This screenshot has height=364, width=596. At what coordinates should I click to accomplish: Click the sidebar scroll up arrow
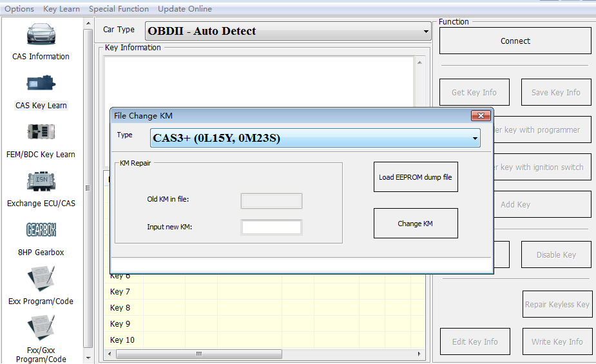88,23
